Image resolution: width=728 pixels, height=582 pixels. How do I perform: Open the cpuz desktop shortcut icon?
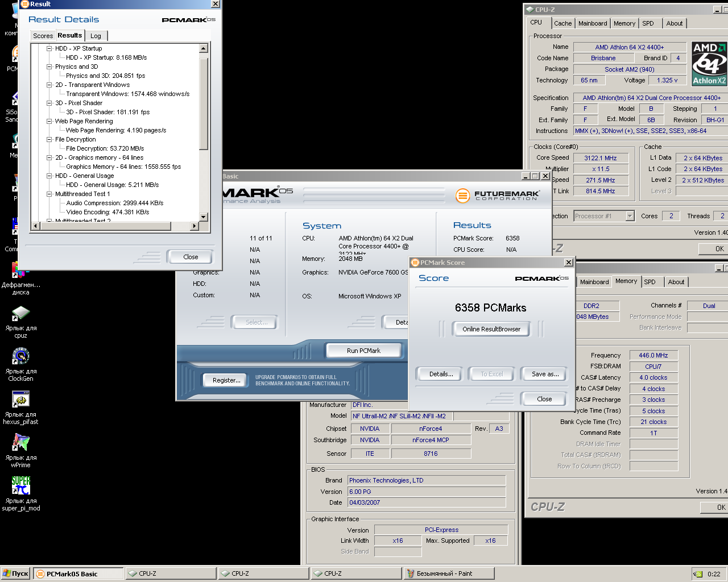[20, 314]
